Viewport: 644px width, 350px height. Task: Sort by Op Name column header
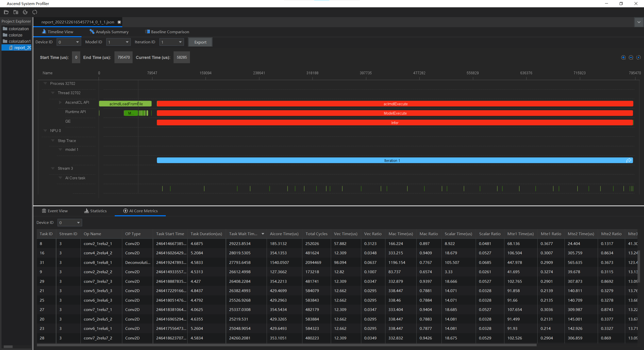point(101,234)
